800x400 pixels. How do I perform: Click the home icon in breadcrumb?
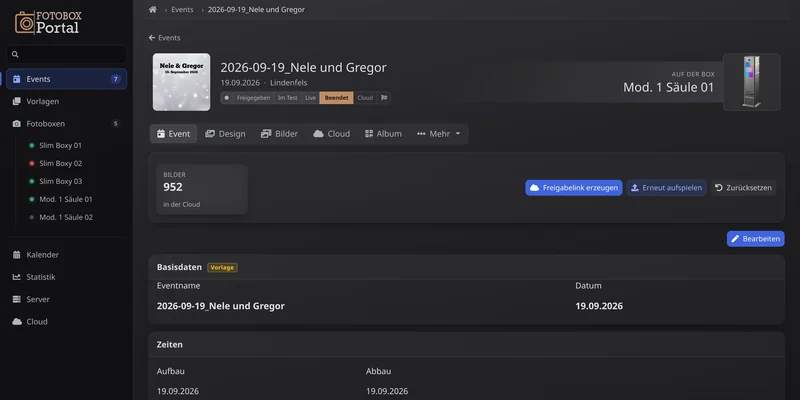tap(153, 10)
